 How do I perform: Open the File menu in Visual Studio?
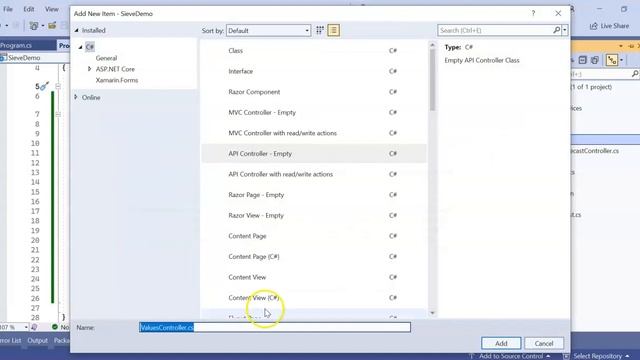pos(8,9)
